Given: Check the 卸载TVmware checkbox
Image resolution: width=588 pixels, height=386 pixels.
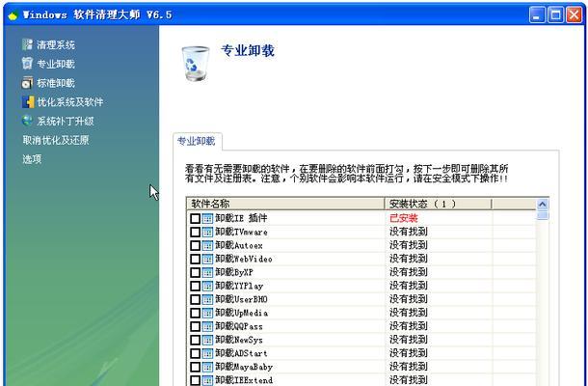Looking at the screenshot, I should click(195, 232).
